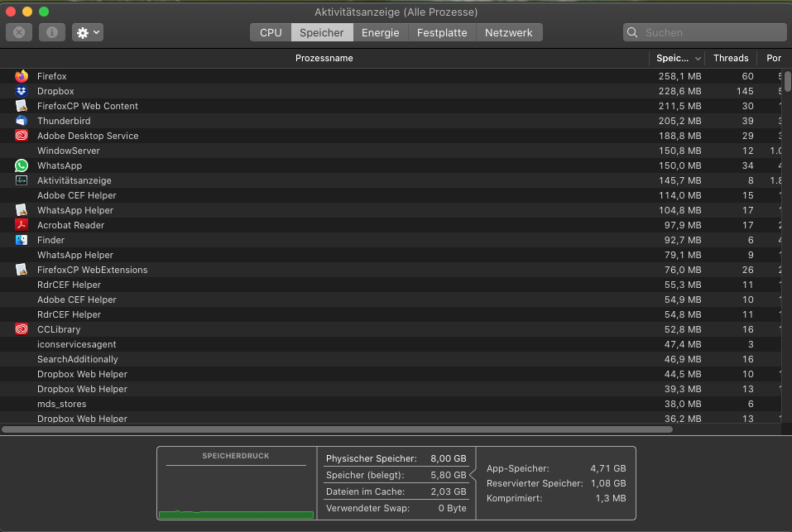Click the Firefox app icon in list
This screenshot has width=792, height=532.
pos(22,76)
